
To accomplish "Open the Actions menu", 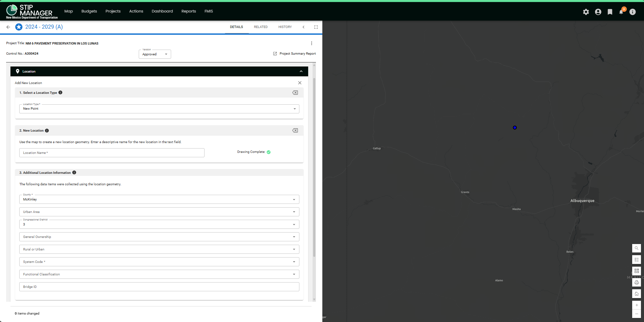I will tap(136, 11).
